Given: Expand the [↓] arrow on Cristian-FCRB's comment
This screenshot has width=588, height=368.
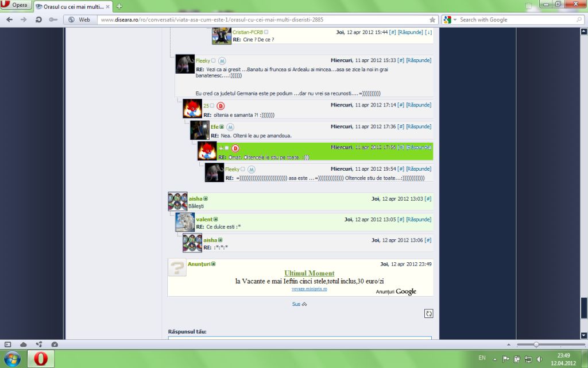Looking at the screenshot, I should click(428, 32).
